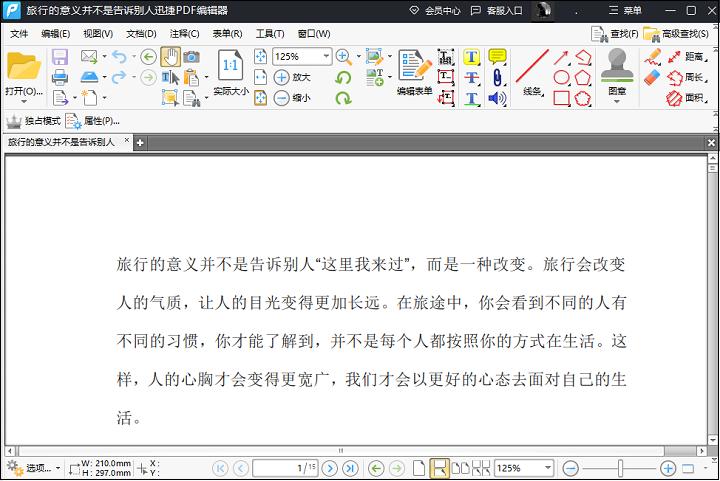Select continuous page layout in status bar
The image size is (720, 481).
439,468
